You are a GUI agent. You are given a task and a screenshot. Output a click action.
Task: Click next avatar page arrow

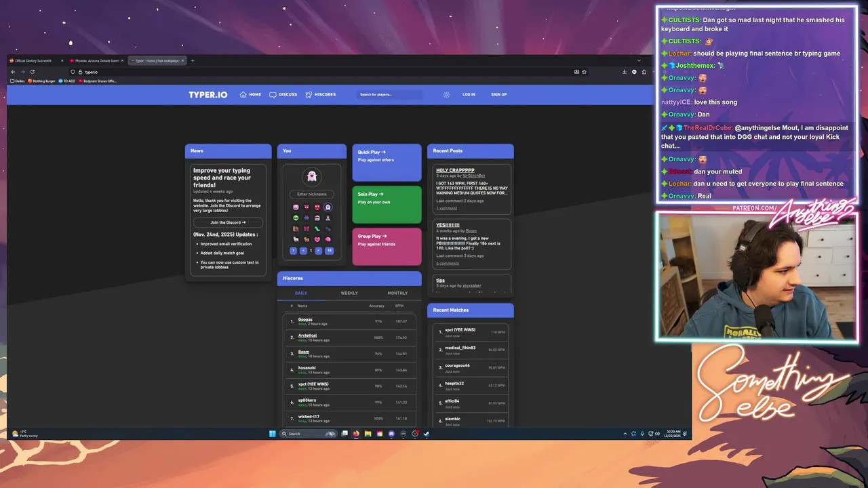pos(318,251)
